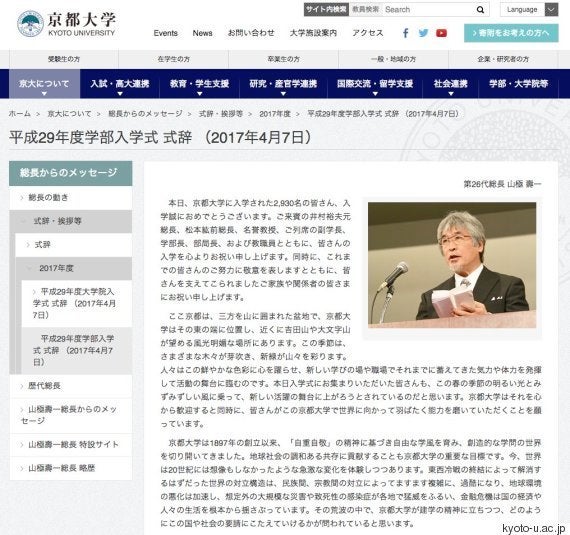
Task: Expand the 教育・学生支援 menu
Action: pos(199,84)
